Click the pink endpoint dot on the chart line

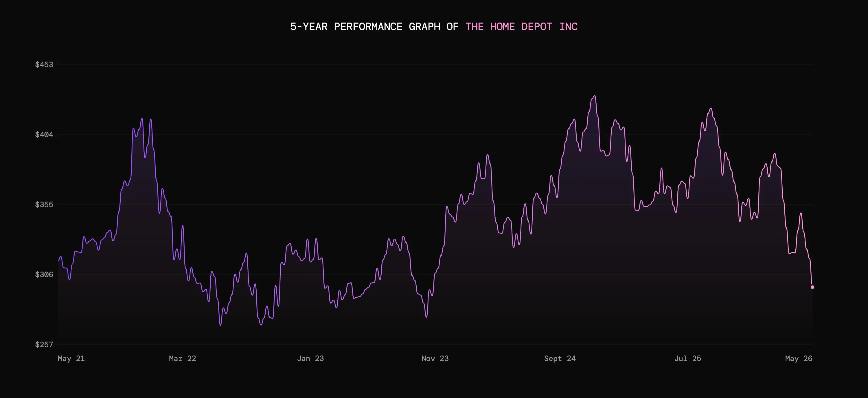[812, 287]
